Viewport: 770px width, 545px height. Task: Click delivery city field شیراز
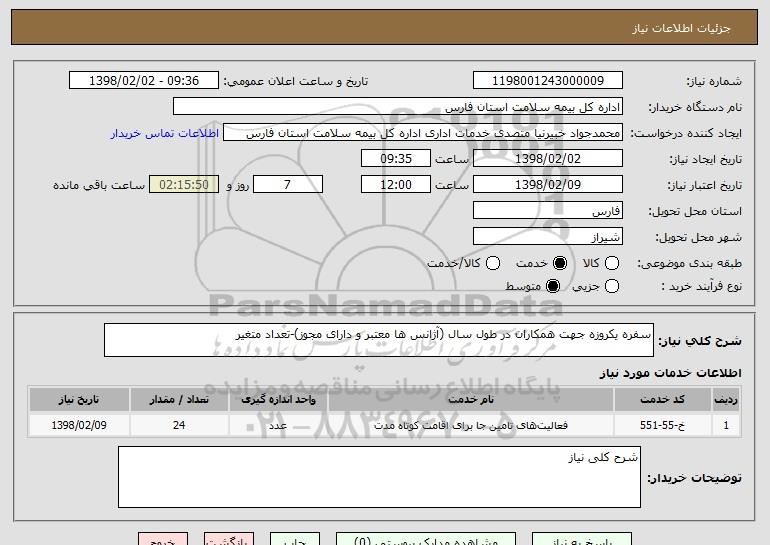coord(548,237)
